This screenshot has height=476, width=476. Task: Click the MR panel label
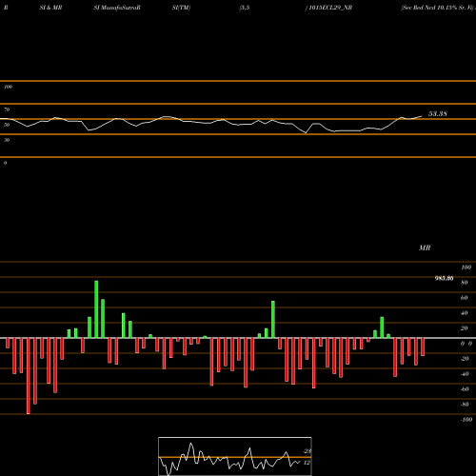pos(425,248)
